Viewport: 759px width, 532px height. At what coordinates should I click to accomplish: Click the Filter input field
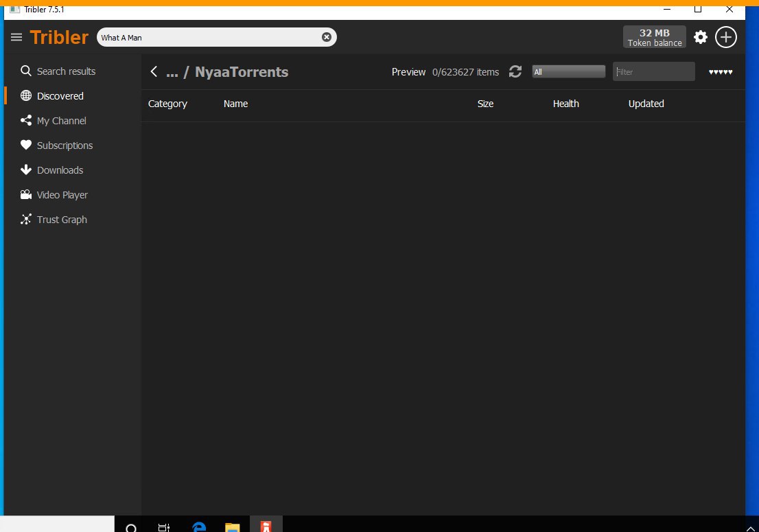click(x=653, y=71)
